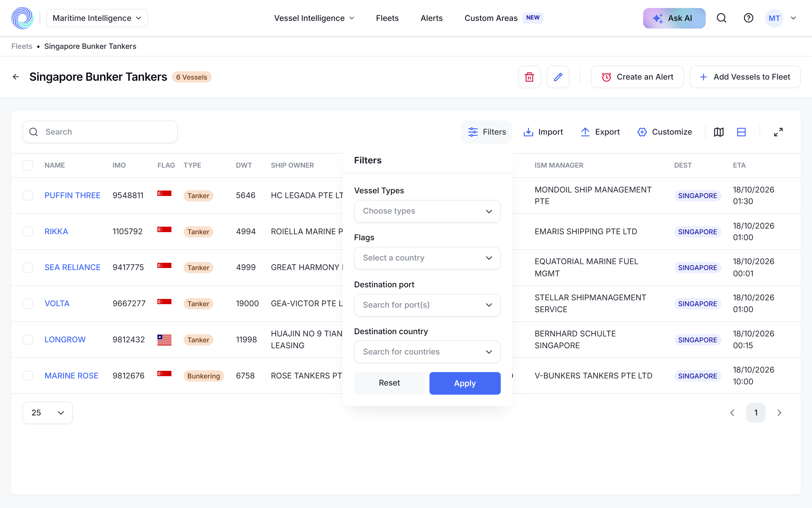
Task: Open Custom Areas nav item
Action: (504, 18)
